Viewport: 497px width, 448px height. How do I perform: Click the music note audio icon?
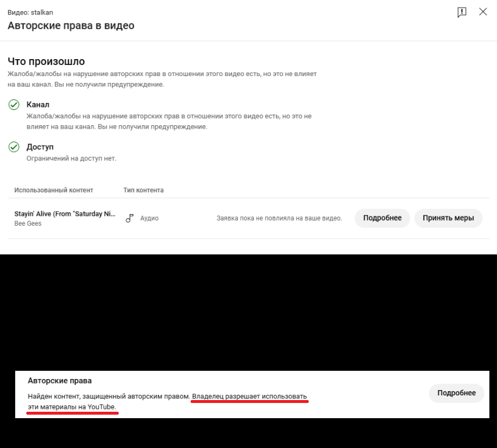click(129, 218)
